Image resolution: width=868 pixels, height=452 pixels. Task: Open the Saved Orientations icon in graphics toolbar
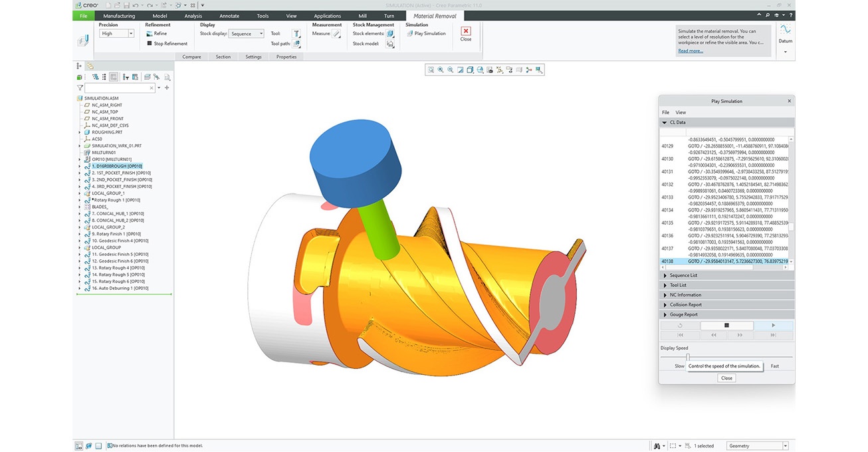pyautogui.click(x=480, y=70)
